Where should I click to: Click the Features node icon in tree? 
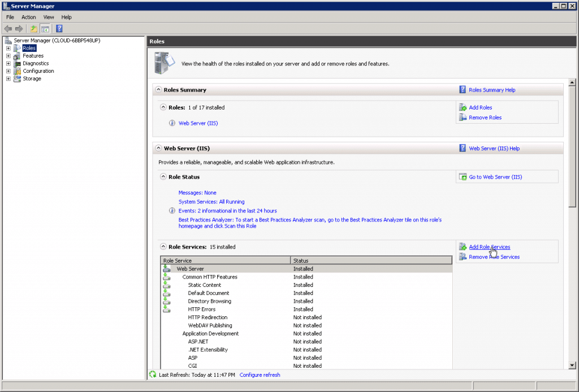tap(17, 56)
